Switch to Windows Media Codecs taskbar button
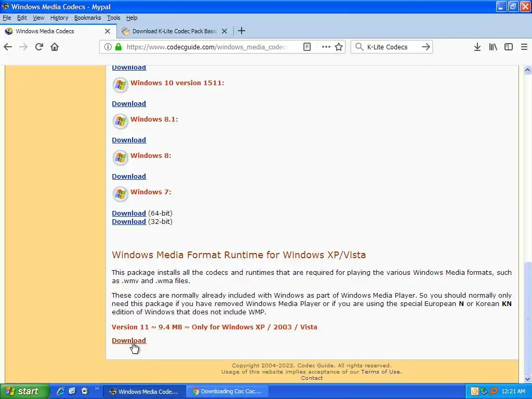The height and width of the screenshot is (399, 532). click(x=144, y=392)
